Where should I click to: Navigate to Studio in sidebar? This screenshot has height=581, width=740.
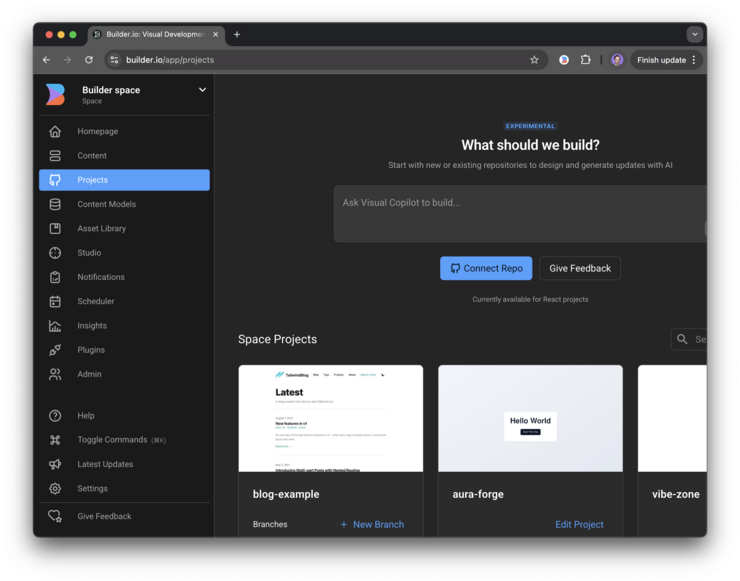tap(125, 253)
